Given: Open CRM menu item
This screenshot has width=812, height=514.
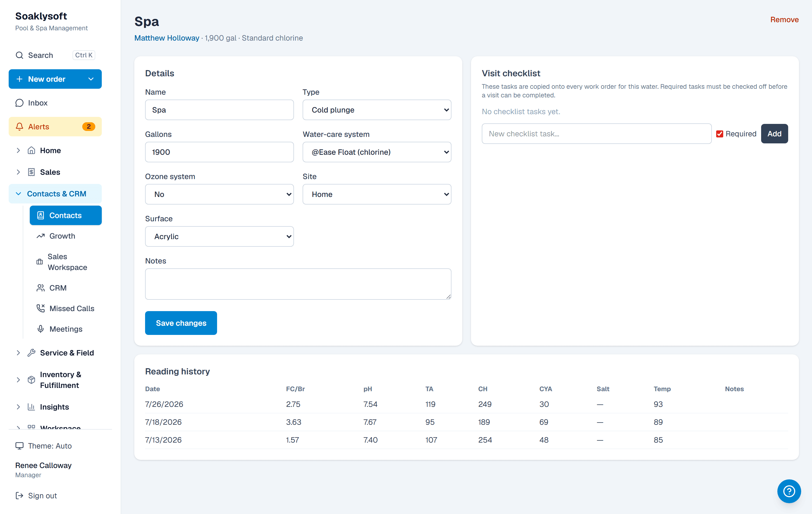Looking at the screenshot, I should (x=66, y=288).
